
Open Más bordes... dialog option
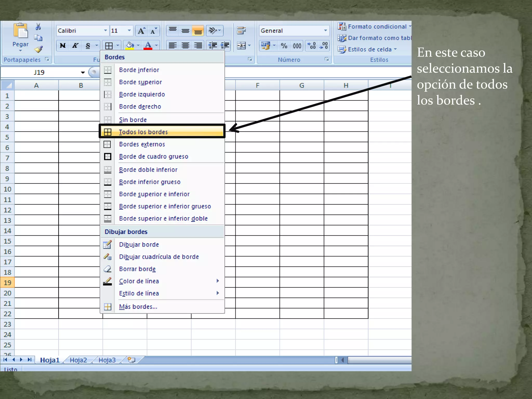pyautogui.click(x=138, y=307)
